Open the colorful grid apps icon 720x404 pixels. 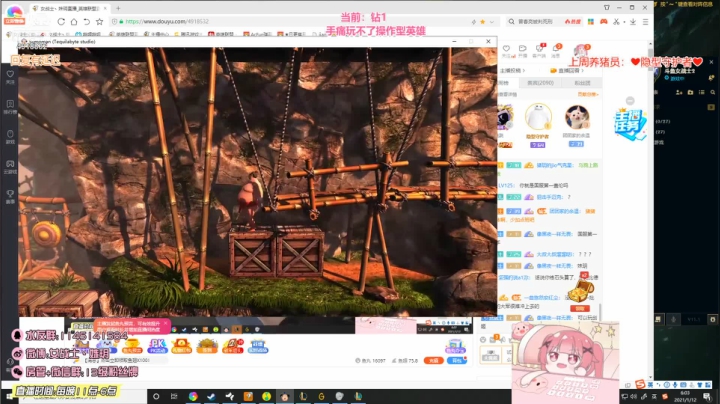(591, 22)
